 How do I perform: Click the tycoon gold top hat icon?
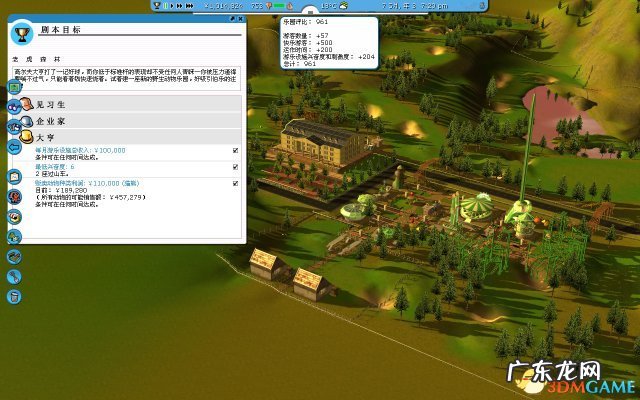pos(27,137)
